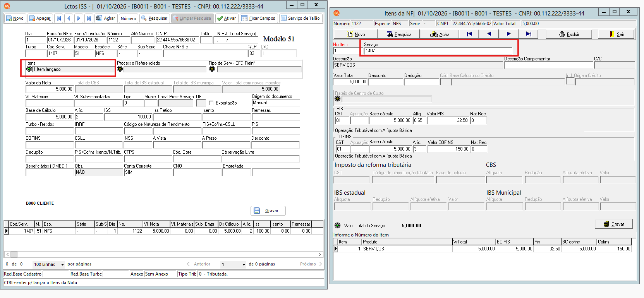Image resolution: width=644 pixels, height=298 pixels.
Task: Click Achar button in Lctos ISS
Action: pyautogui.click(x=106, y=18)
